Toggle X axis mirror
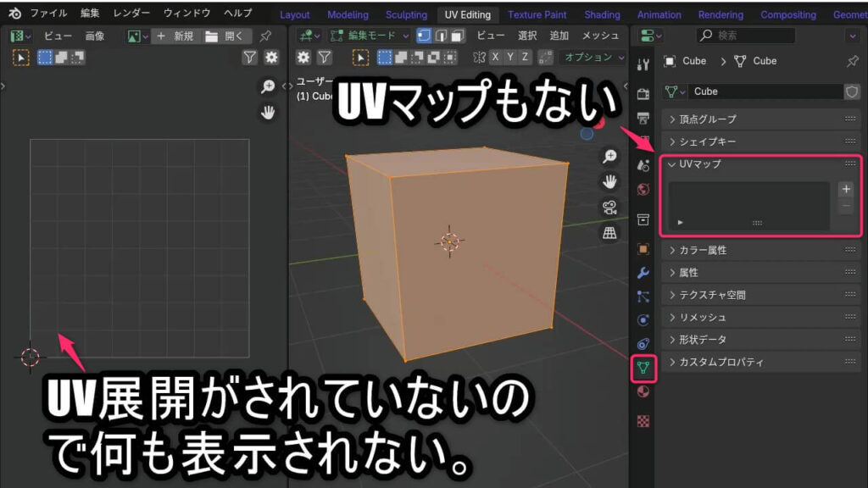868x488 pixels. tap(495, 58)
